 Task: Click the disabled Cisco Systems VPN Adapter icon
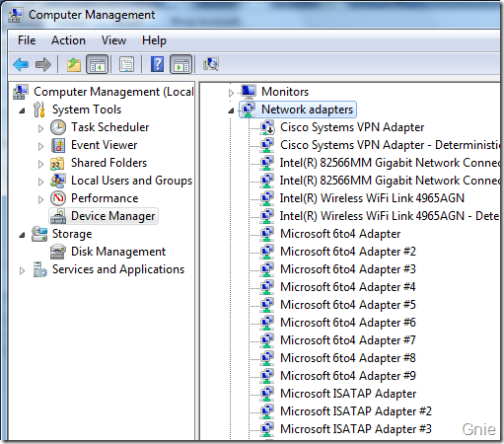(x=267, y=127)
